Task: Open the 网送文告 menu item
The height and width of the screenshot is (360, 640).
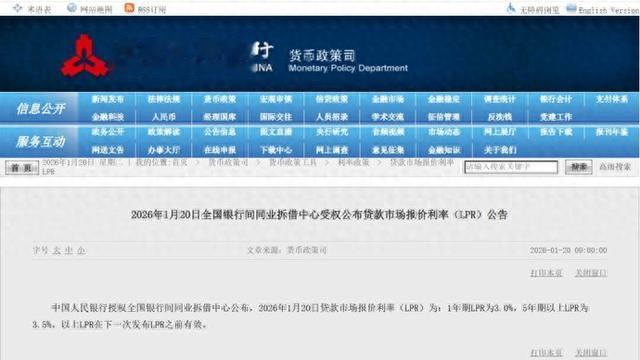Action: point(108,150)
